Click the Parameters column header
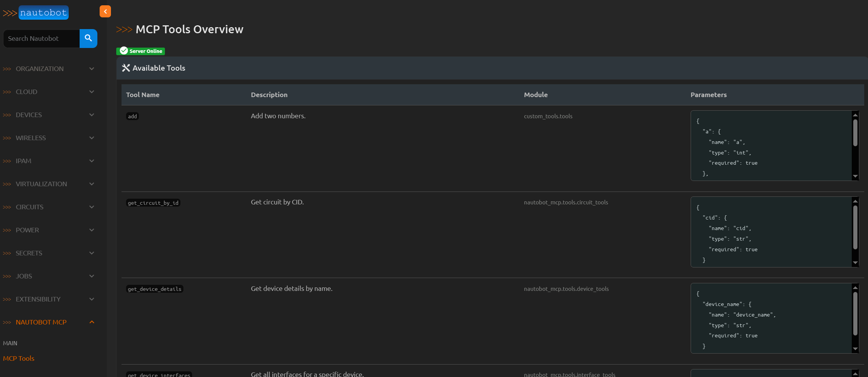The height and width of the screenshot is (377, 868). coord(708,95)
